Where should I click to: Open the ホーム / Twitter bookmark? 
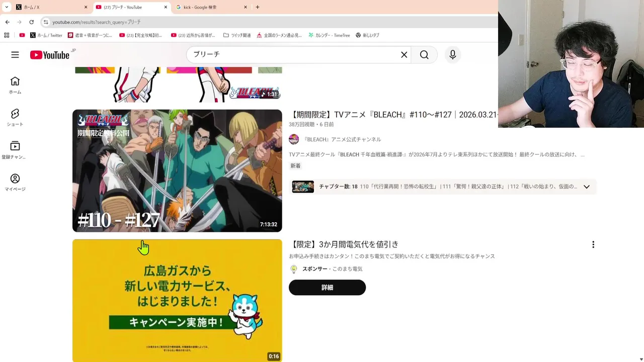(x=46, y=35)
